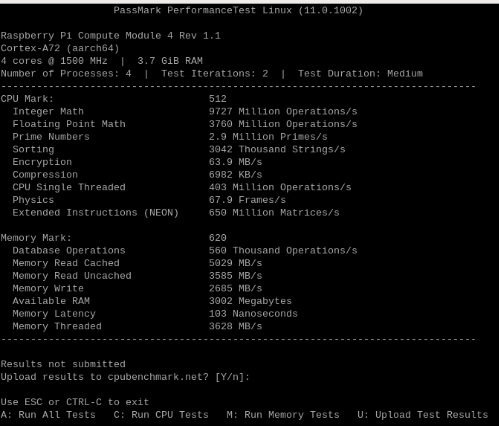Click the 'A: Run All Tests' option

point(48,415)
